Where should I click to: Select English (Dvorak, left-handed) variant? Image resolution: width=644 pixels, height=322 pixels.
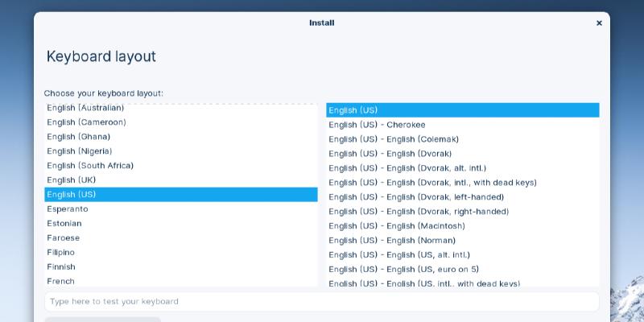tap(416, 197)
